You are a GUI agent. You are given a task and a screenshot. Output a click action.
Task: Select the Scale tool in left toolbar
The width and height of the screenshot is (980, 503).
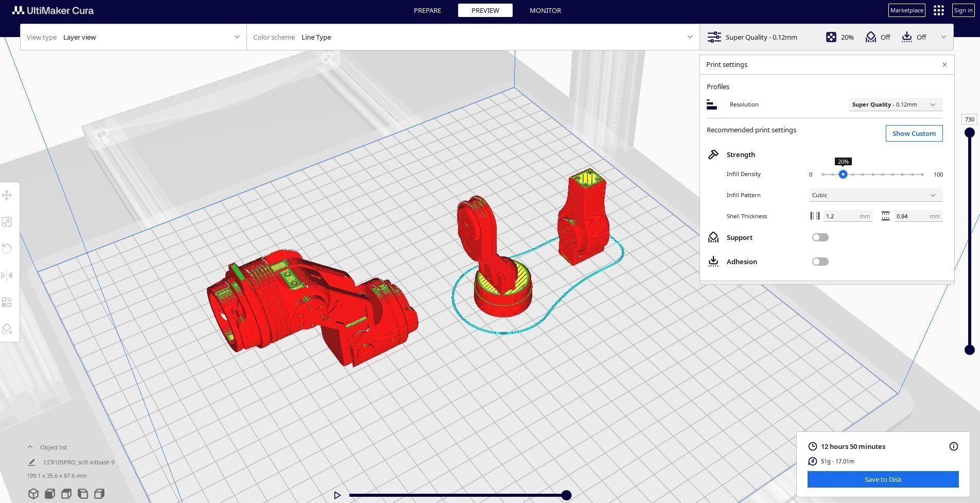[x=7, y=222]
